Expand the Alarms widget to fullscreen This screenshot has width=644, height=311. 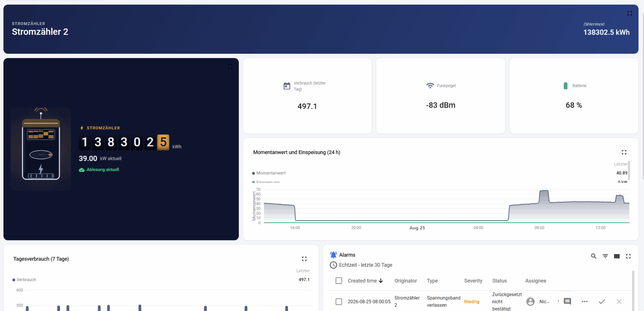(628, 256)
